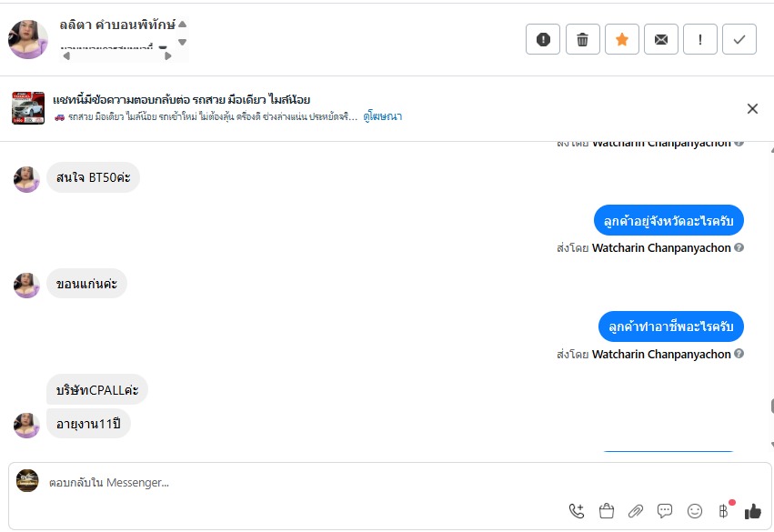
Task: Click the exclamation priority button
Action: tap(700, 39)
